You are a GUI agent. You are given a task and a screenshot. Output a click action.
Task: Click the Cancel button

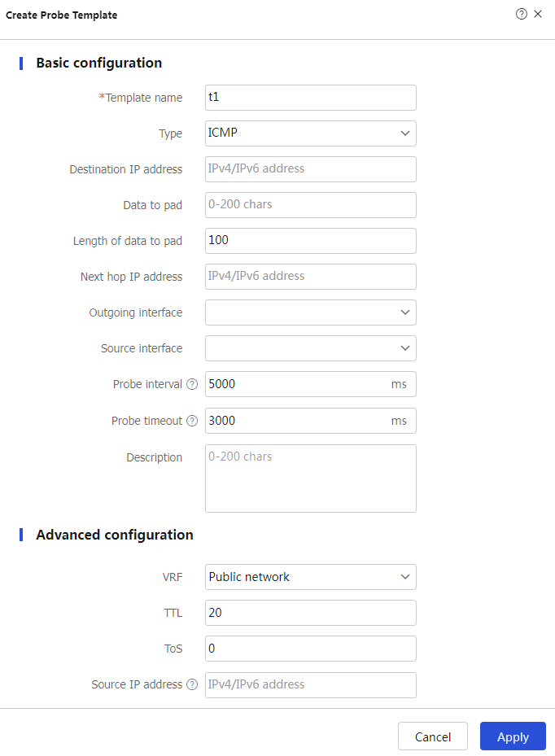[433, 736]
